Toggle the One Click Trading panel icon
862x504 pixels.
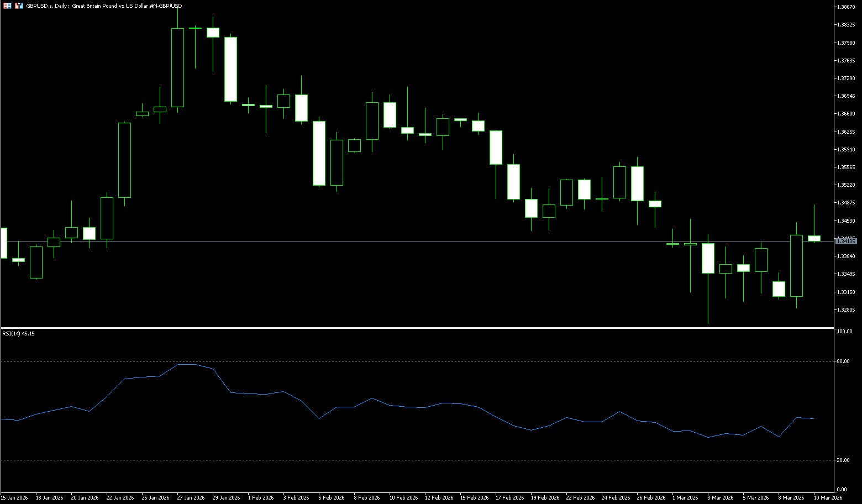[x=7, y=6]
